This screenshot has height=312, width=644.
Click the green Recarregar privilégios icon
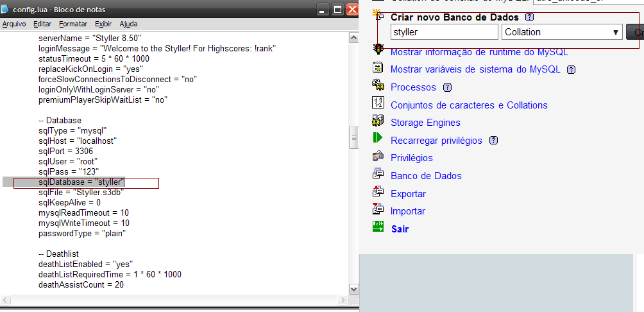click(377, 138)
